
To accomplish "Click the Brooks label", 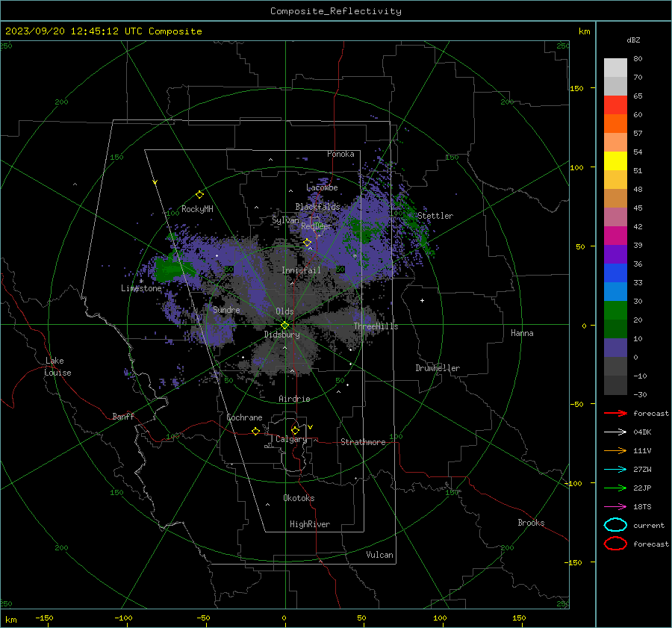I will click(531, 523).
